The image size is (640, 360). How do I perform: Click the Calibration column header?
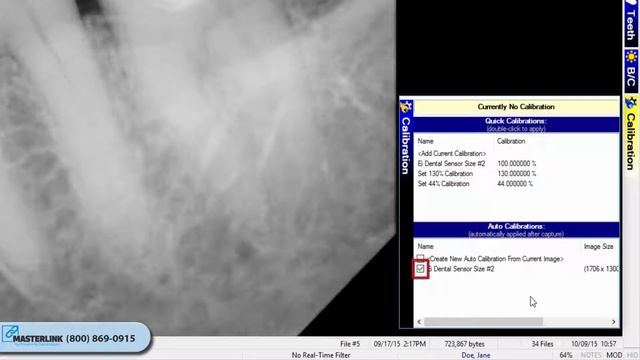[x=511, y=141]
